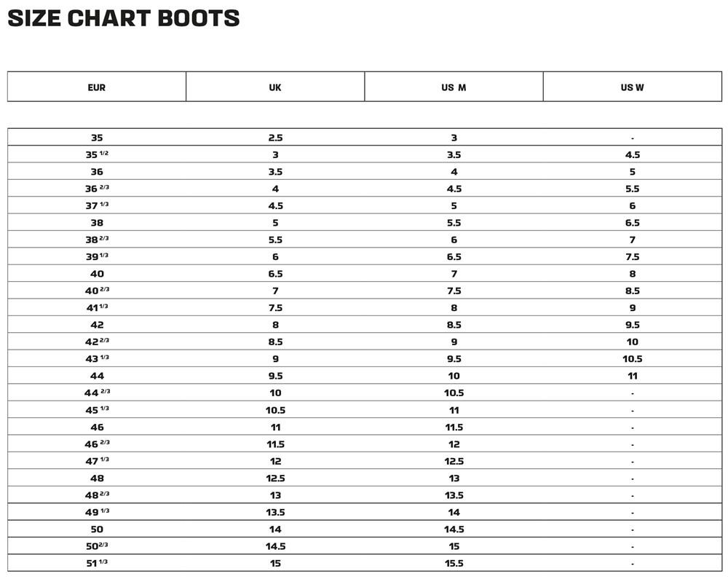Image resolution: width=728 pixels, height=579 pixels.
Task: Select UK size 15 in last row
Action: pyautogui.click(x=275, y=563)
